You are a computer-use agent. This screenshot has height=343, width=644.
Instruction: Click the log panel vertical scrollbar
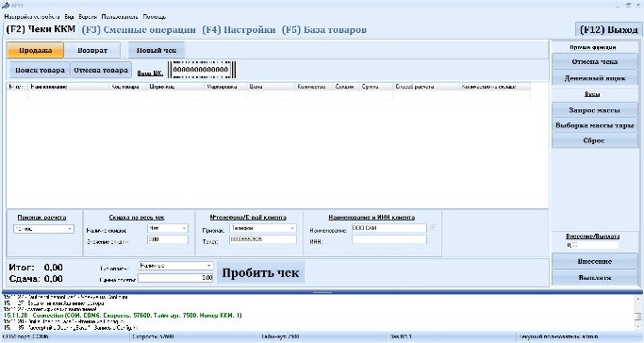(637, 313)
